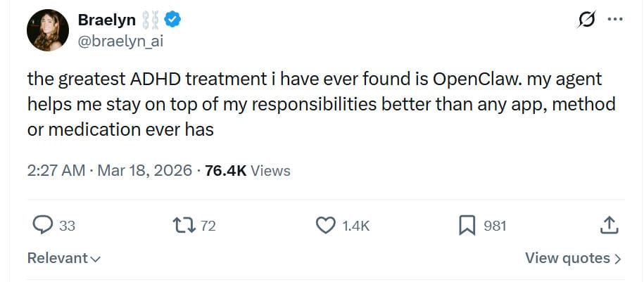The image size is (644, 282).
Task: Click the blue verified badge
Action: [x=174, y=21]
